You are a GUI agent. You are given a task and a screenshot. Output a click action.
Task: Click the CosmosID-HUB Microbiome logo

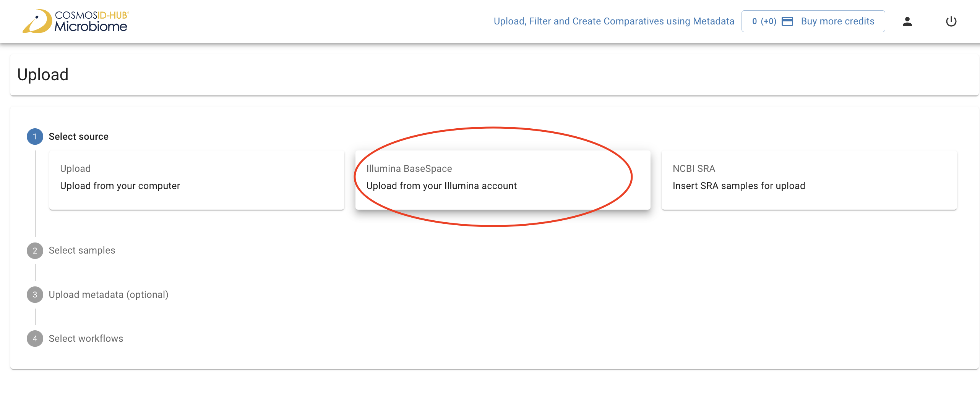point(75,21)
